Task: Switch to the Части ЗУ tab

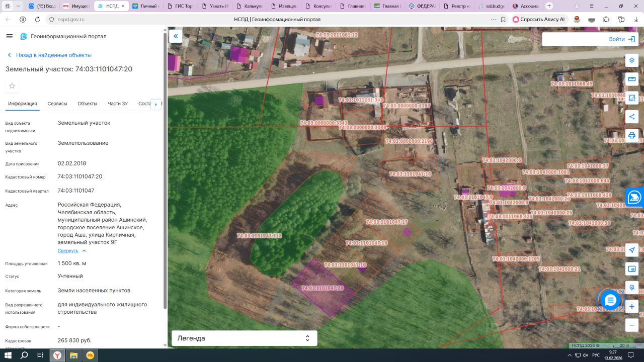Action: [x=117, y=104]
